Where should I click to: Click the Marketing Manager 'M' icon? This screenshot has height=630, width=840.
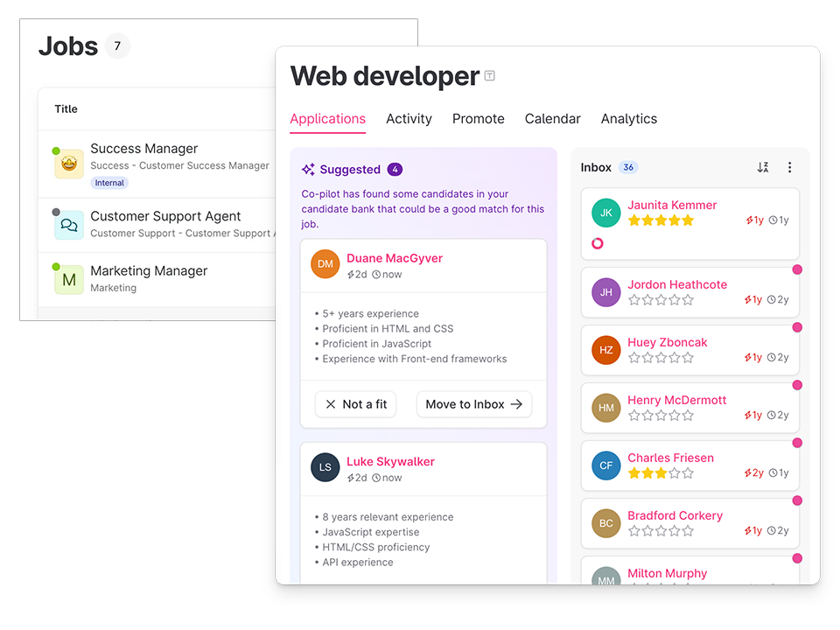[x=69, y=280]
